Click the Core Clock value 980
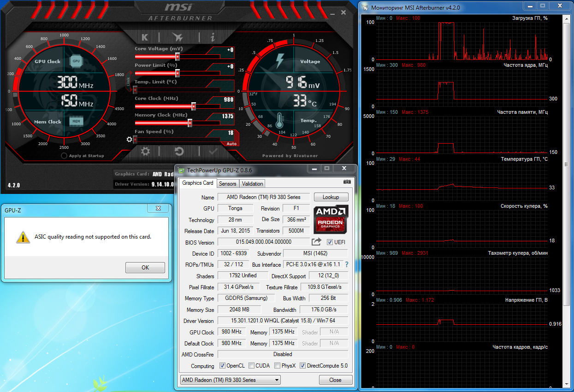Image resolution: width=574 pixels, height=392 pixels. (x=229, y=99)
